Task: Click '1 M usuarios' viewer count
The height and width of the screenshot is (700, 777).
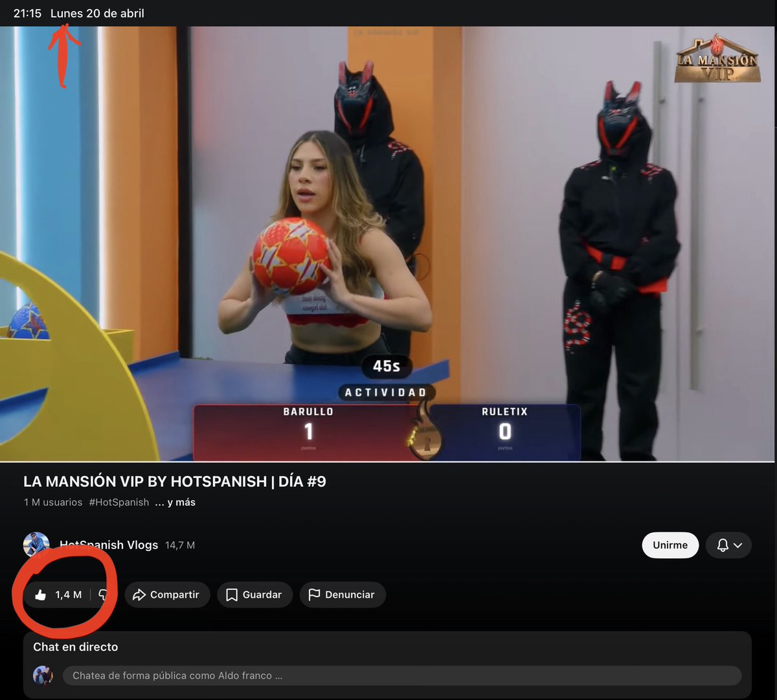Action: (x=53, y=502)
